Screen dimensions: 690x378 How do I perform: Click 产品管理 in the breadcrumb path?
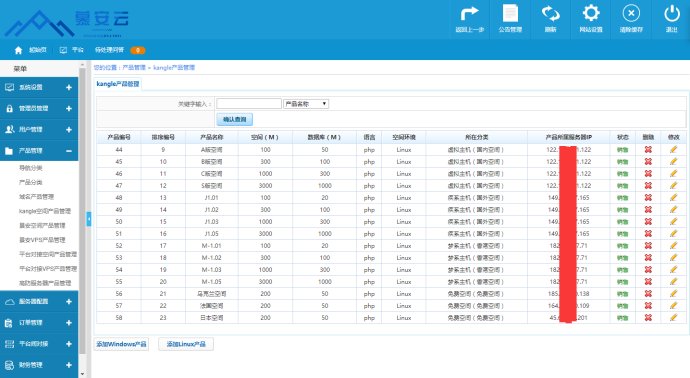[x=134, y=68]
